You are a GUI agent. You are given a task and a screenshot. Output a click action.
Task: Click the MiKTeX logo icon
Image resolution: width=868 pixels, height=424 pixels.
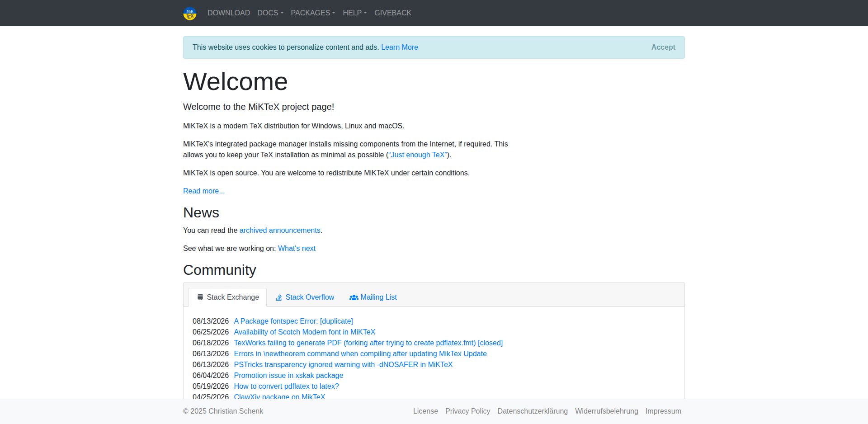click(190, 13)
